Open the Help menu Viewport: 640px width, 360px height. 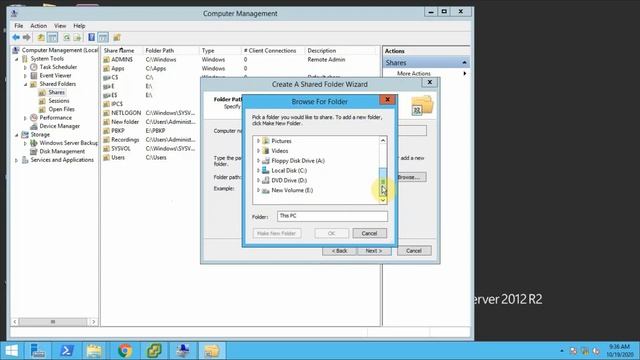pyautogui.click(x=79, y=26)
